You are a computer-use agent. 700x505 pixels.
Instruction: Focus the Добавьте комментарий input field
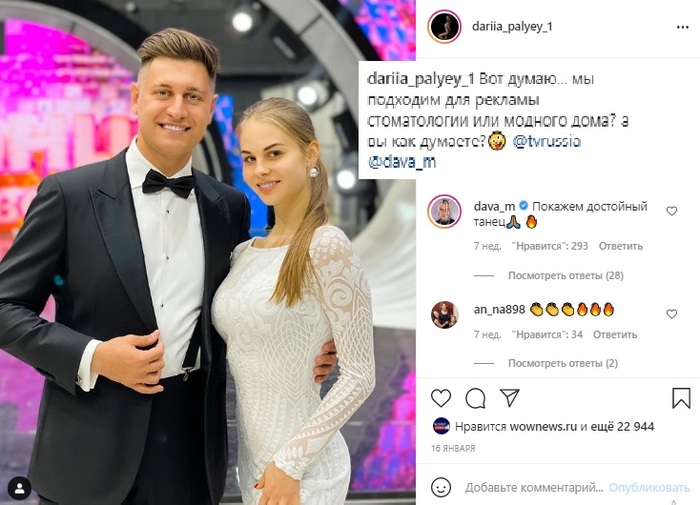coord(534,488)
